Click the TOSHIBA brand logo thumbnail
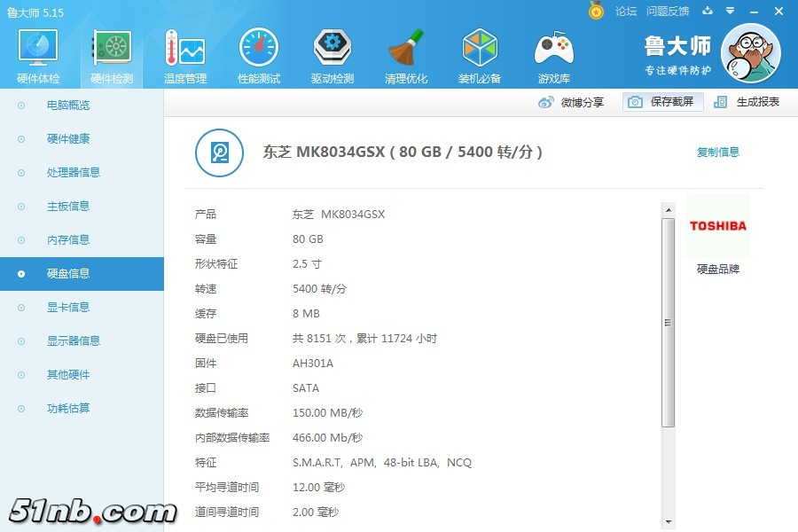The height and width of the screenshot is (532, 798). pyautogui.click(x=717, y=226)
